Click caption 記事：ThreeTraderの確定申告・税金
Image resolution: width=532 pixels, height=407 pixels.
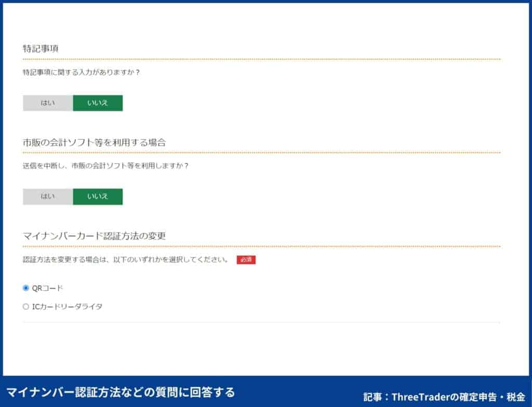click(444, 397)
